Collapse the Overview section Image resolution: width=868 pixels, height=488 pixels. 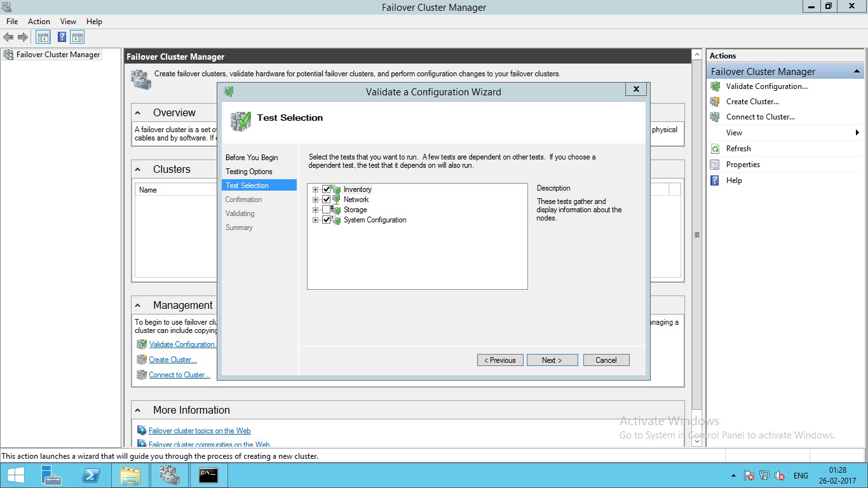point(138,113)
